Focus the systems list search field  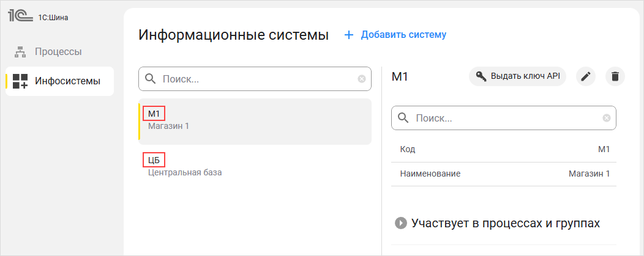[257, 79]
